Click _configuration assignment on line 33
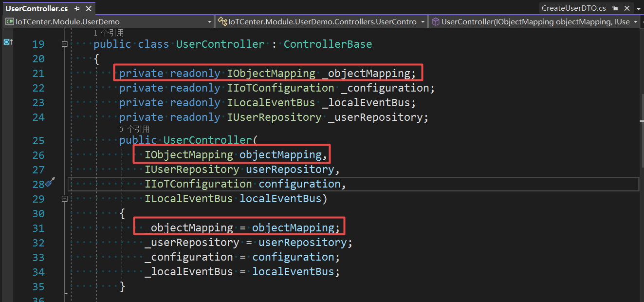The height and width of the screenshot is (302, 644). pos(189,258)
